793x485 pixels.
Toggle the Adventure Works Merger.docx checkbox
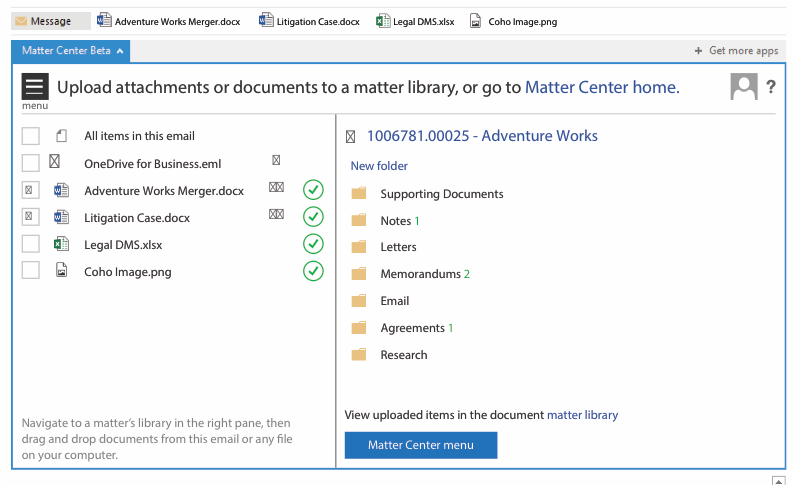pos(30,190)
